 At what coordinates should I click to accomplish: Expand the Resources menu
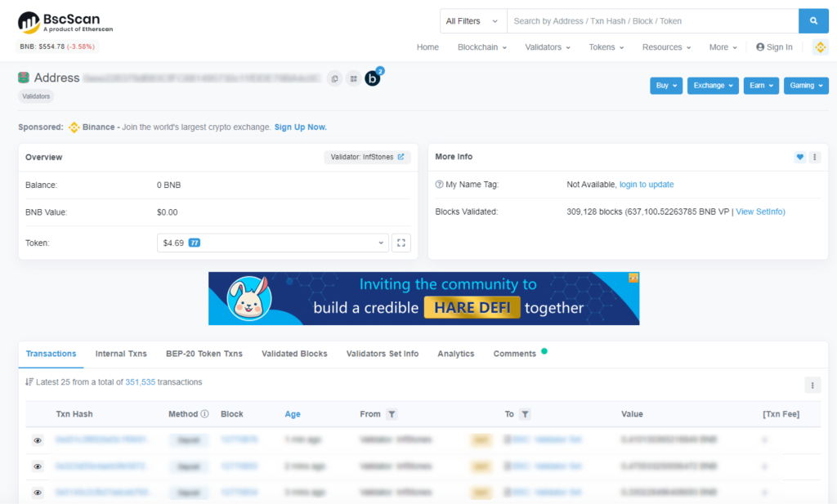pos(667,47)
